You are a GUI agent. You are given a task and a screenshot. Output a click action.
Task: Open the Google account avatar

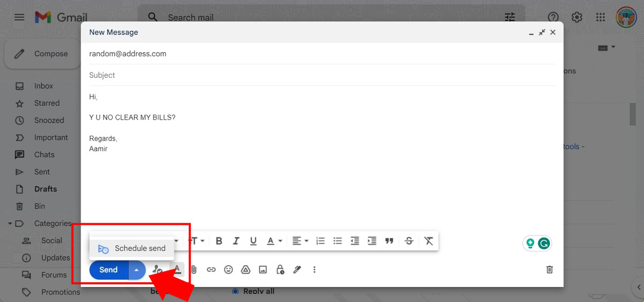(626, 17)
